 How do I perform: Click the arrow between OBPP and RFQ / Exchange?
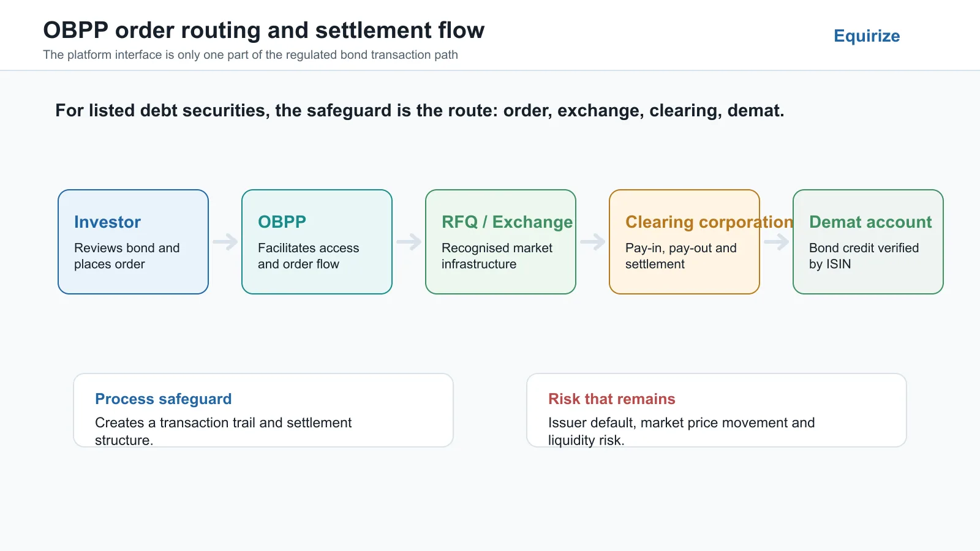[x=409, y=242]
